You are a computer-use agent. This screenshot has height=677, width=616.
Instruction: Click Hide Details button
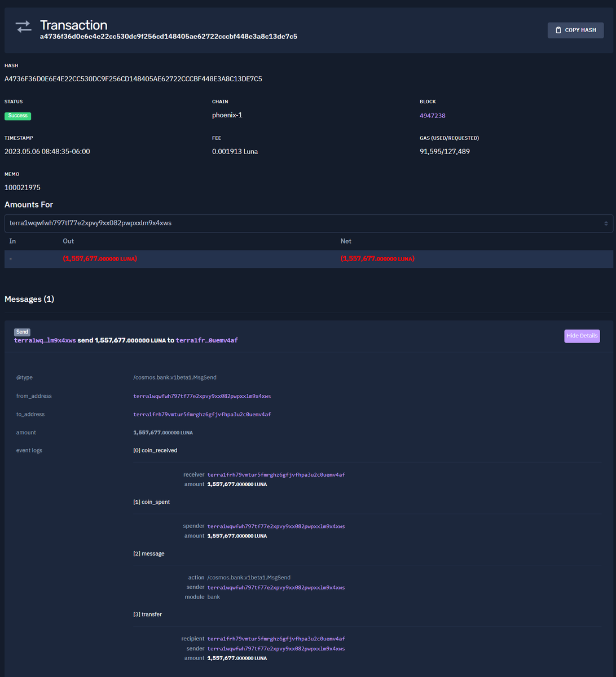pos(582,336)
